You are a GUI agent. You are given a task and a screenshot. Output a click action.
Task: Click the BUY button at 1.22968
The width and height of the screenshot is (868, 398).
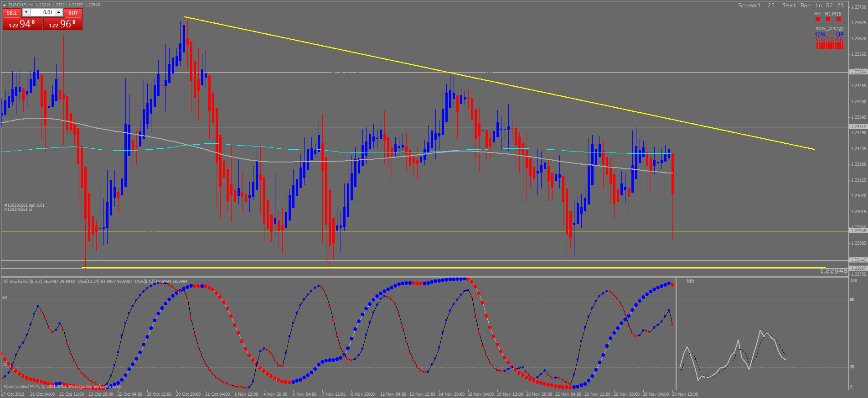[x=63, y=24]
